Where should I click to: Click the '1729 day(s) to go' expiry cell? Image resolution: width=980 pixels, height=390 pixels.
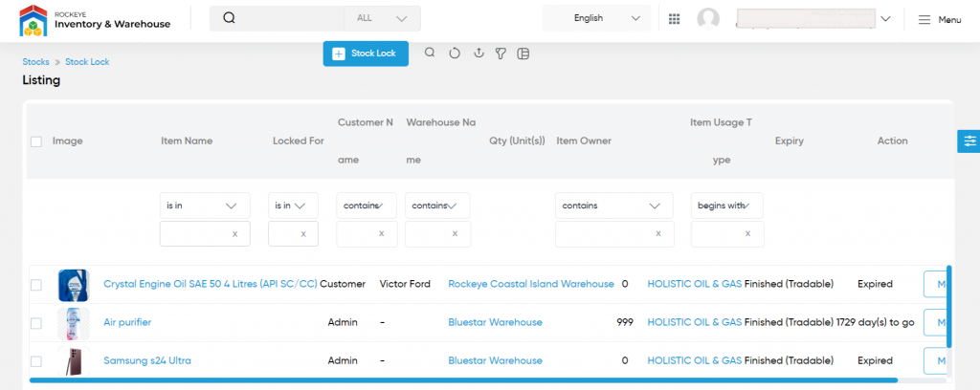(876, 322)
